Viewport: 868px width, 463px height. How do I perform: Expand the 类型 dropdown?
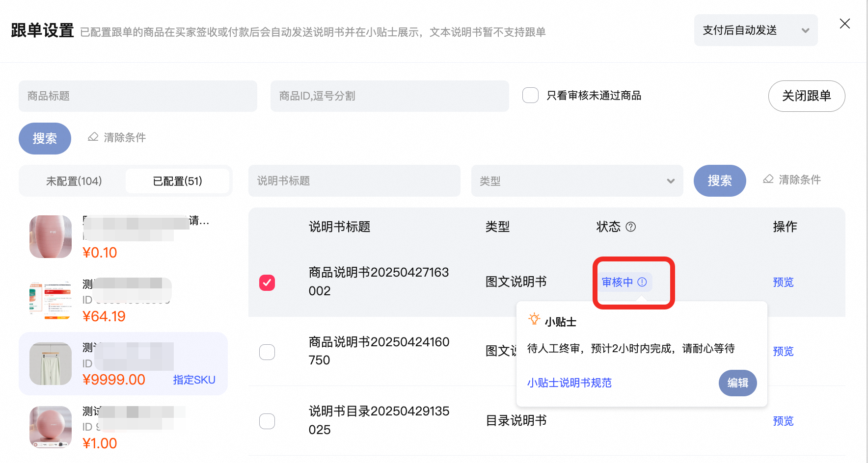pos(577,181)
